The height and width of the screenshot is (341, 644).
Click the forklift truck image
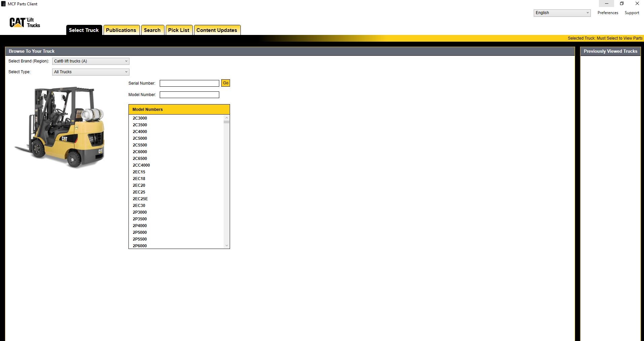click(60, 127)
